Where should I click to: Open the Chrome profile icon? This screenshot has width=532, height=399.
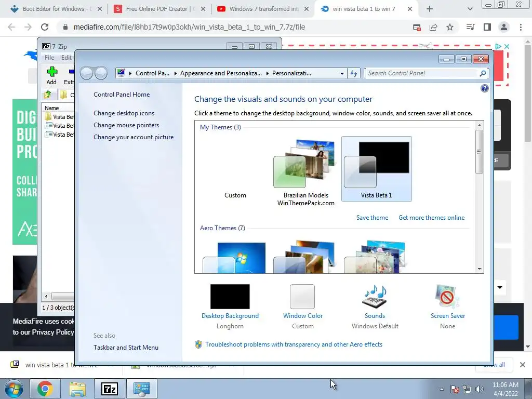pos(504,27)
